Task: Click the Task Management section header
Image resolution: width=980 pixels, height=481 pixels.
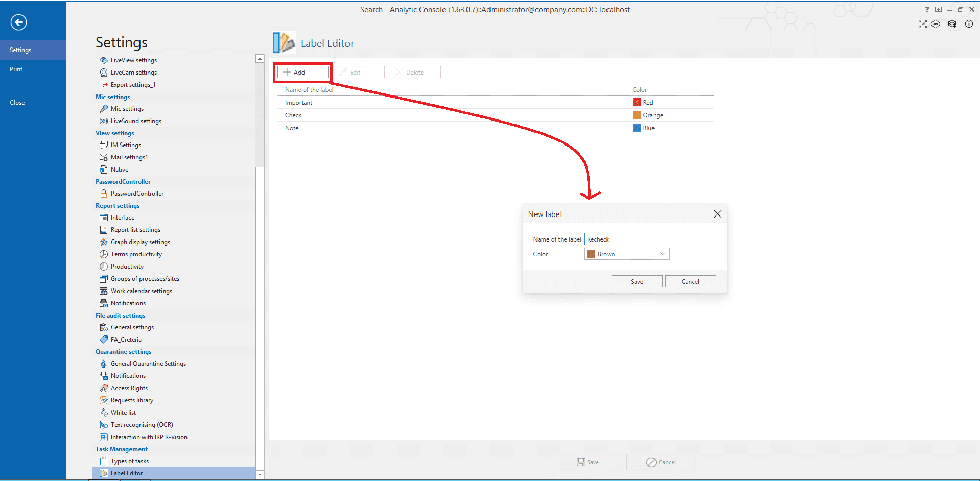Action: coord(122,449)
